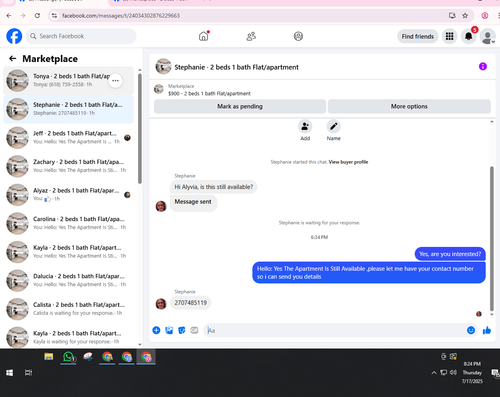Click Stephanie's listing thumbnail in chat list
This screenshot has height=397, width=500.
point(17,109)
